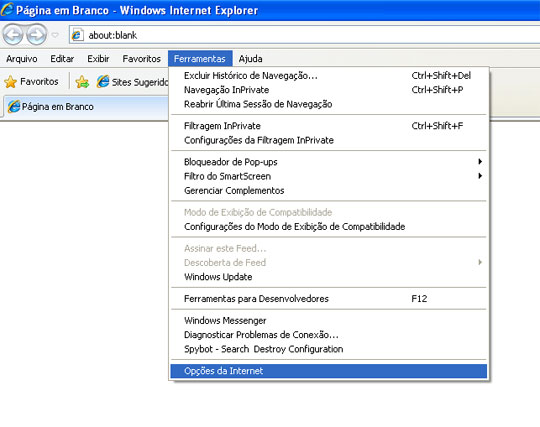Click the Back navigation arrow button

[x=13, y=34]
